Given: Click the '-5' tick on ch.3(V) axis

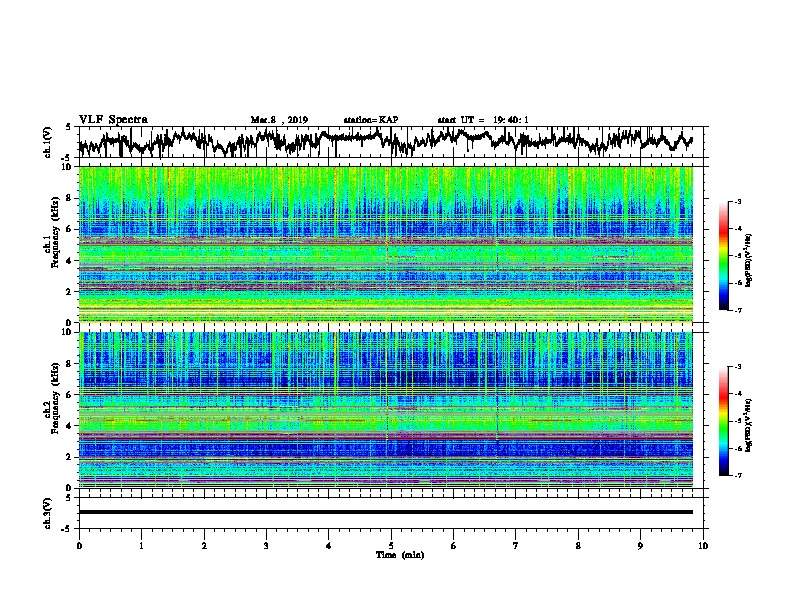Looking at the screenshot, I should click(68, 529).
